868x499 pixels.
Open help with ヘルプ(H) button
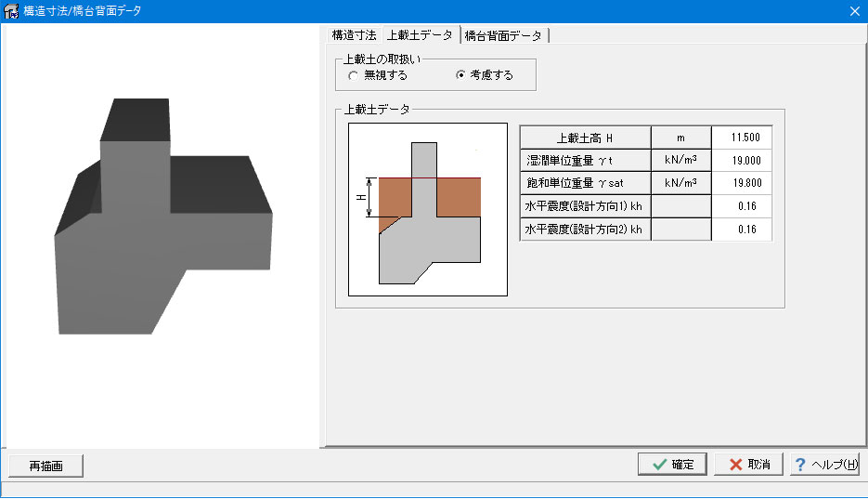point(824,464)
